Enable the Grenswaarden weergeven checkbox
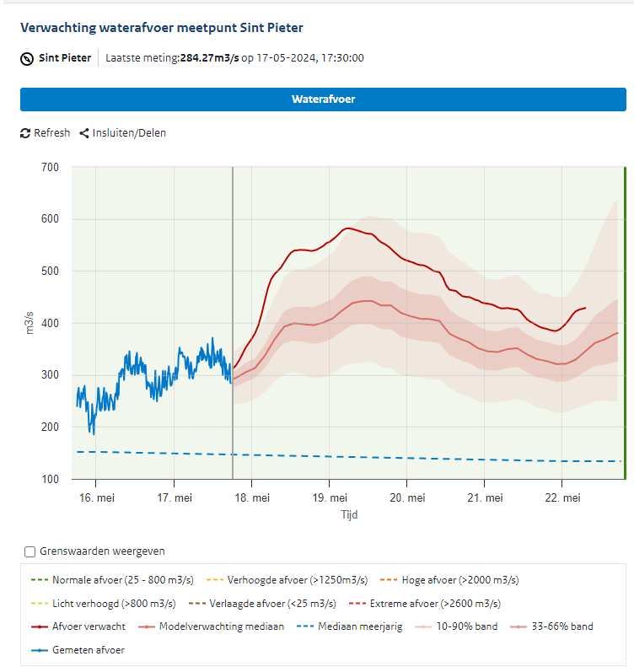Image resolution: width=634 pixels, height=672 pixels. pyautogui.click(x=30, y=551)
